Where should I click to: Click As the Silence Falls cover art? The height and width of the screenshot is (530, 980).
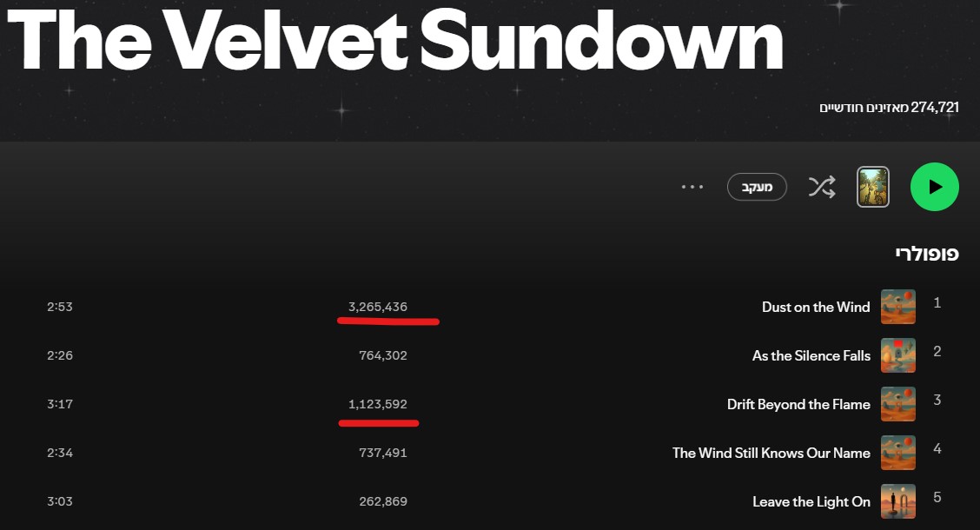pyautogui.click(x=898, y=355)
